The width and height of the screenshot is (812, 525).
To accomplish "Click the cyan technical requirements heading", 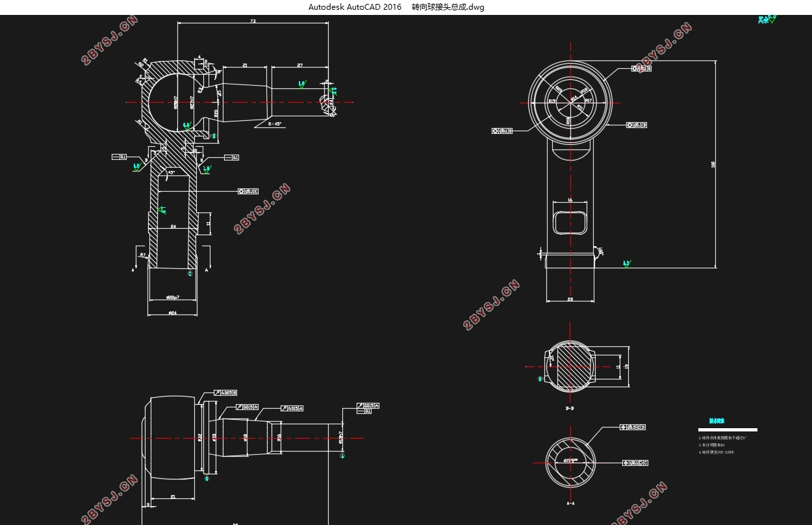I will tap(717, 421).
